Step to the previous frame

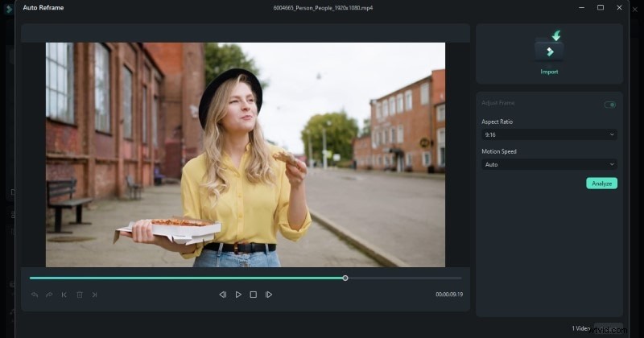click(x=223, y=295)
